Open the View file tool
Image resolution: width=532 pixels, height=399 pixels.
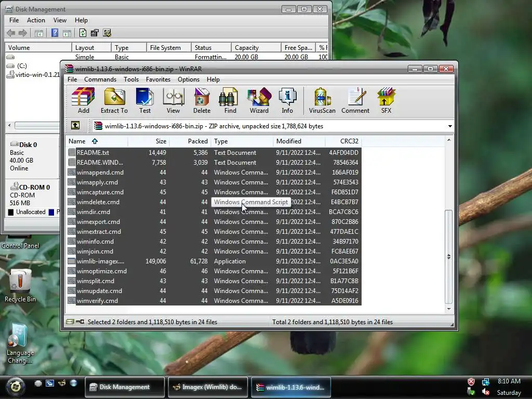(x=173, y=100)
